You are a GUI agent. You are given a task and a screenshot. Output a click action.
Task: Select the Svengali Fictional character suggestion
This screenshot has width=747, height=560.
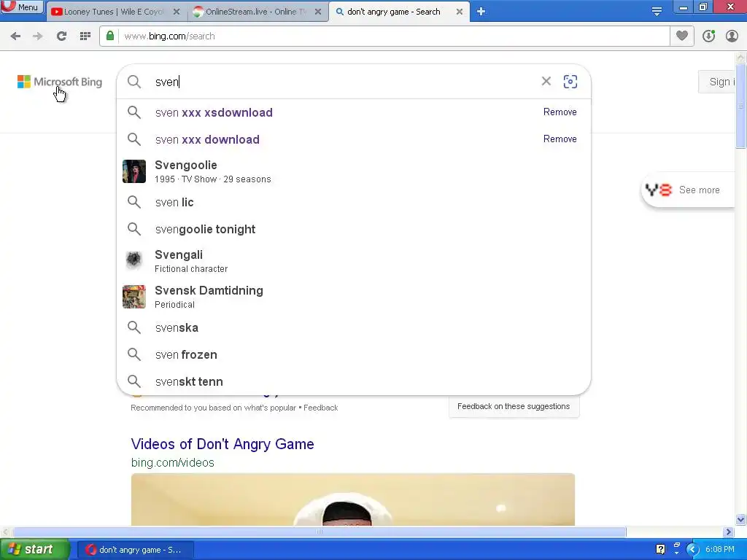tap(354, 261)
